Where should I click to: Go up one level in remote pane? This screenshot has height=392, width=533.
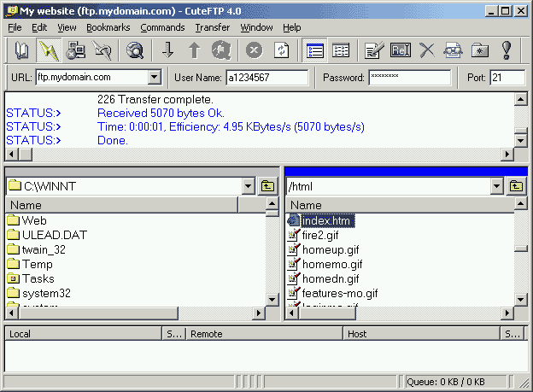[x=516, y=186]
